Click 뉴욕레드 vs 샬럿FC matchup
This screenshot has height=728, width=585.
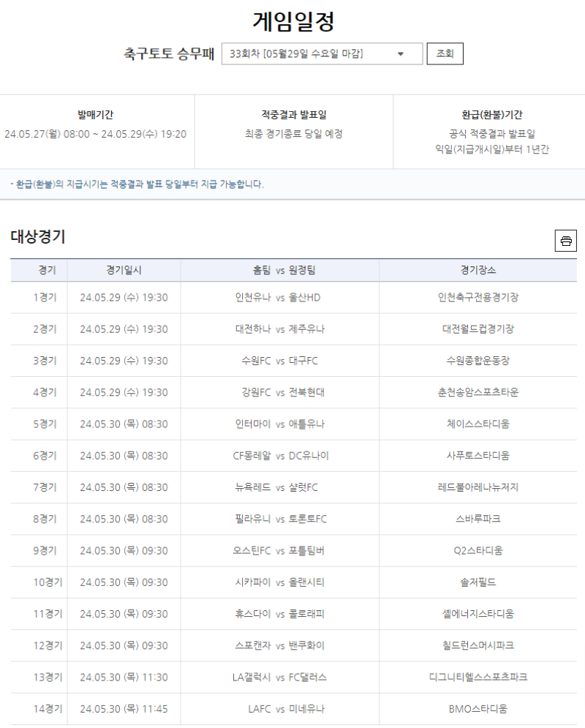coord(276,487)
